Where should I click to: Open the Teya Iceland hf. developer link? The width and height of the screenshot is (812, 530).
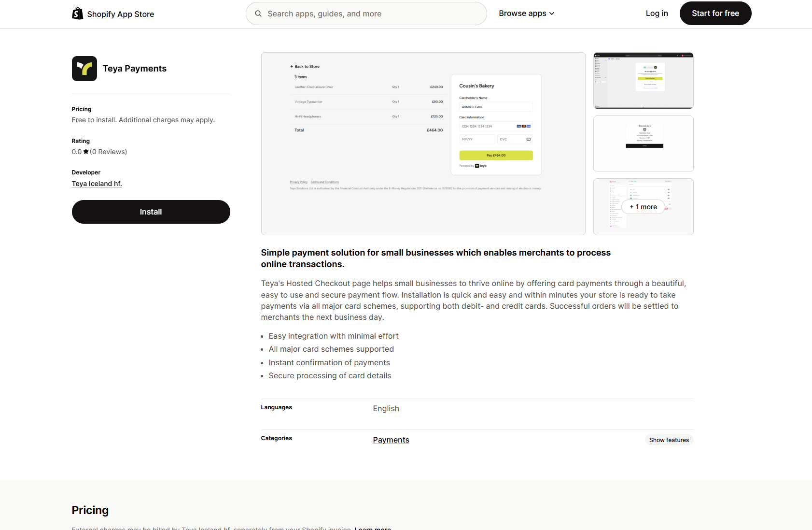click(x=97, y=184)
